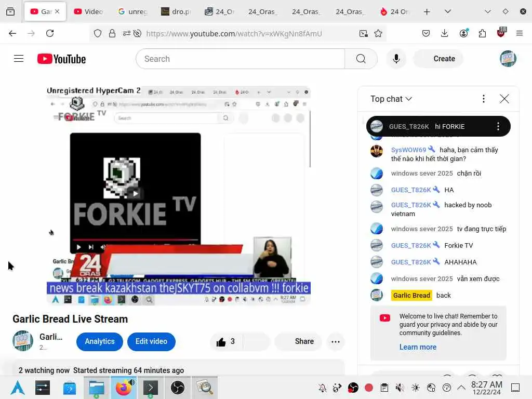Image resolution: width=532 pixels, height=399 pixels.
Task: Bookmark this page with star icon
Action: (x=378, y=33)
